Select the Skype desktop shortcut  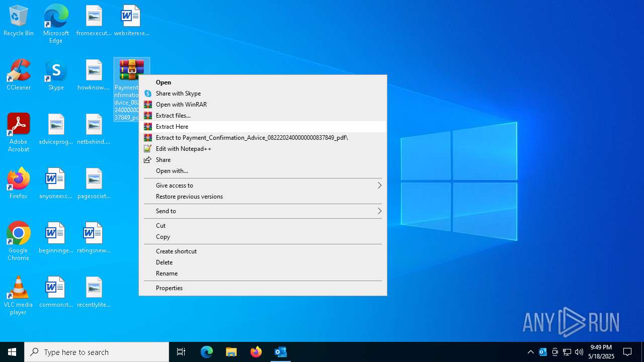(56, 75)
